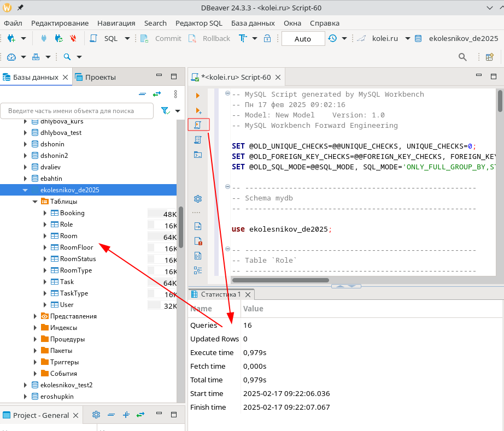Open the Редактор SQL menu
Image resolution: width=504 pixels, height=431 pixels.
tap(198, 23)
